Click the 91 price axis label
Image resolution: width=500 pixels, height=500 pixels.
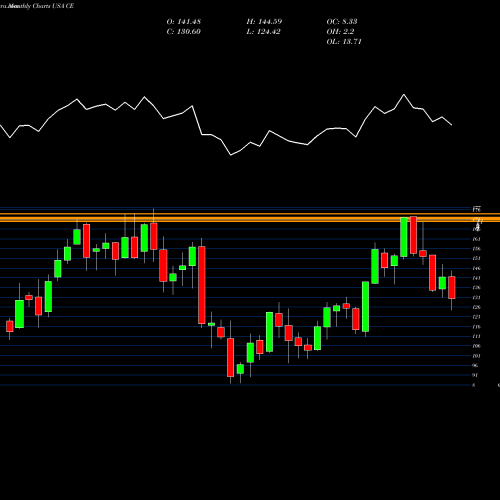(x=476, y=375)
